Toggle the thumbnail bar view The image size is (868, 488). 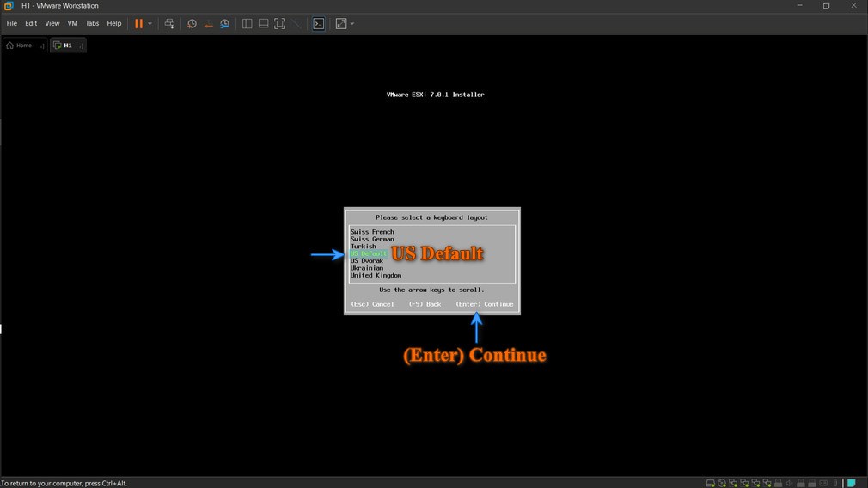(264, 24)
